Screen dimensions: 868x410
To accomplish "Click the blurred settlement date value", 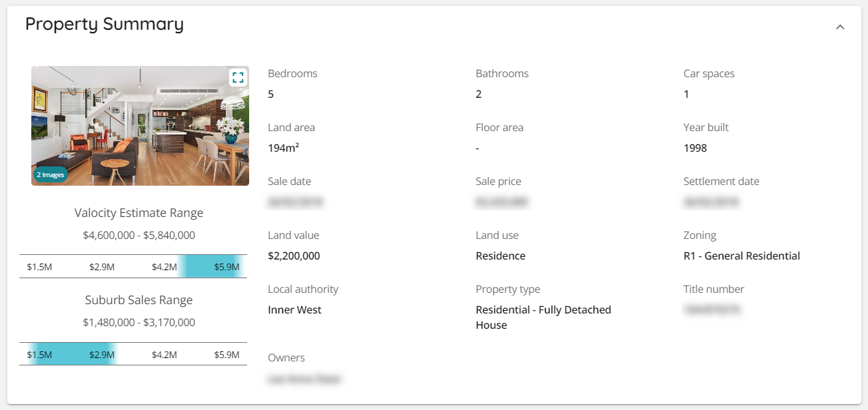I will pyautogui.click(x=711, y=202).
